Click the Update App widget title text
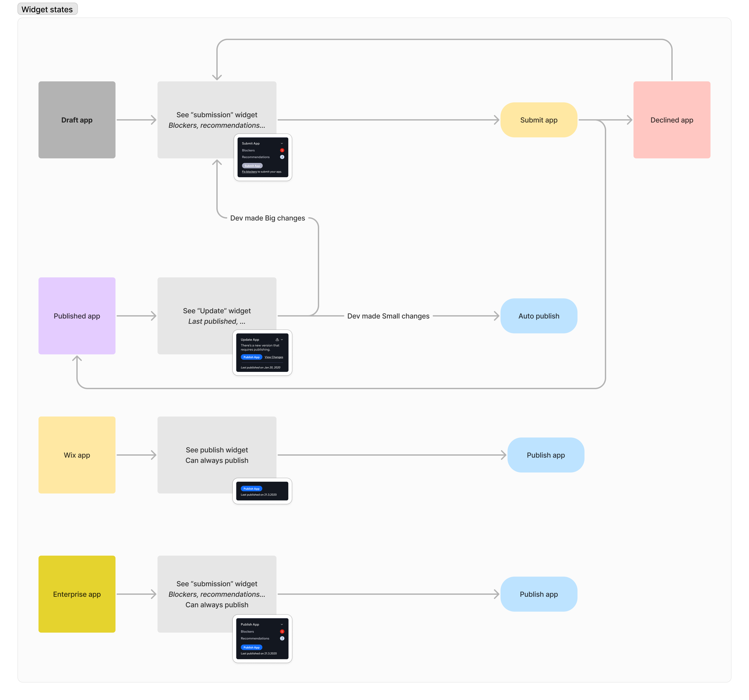Image resolution: width=749 pixels, height=700 pixels. pyautogui.click(x=250, y=339)
